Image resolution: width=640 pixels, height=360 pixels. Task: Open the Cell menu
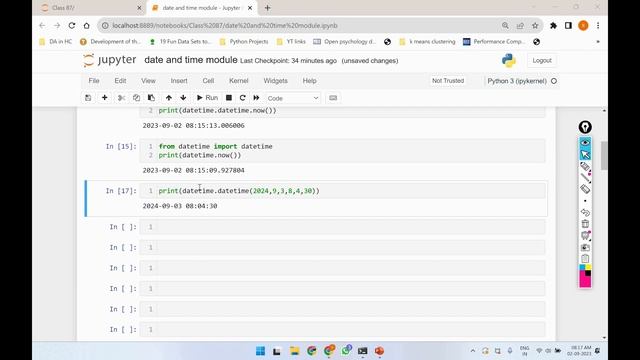click(208, 81)
